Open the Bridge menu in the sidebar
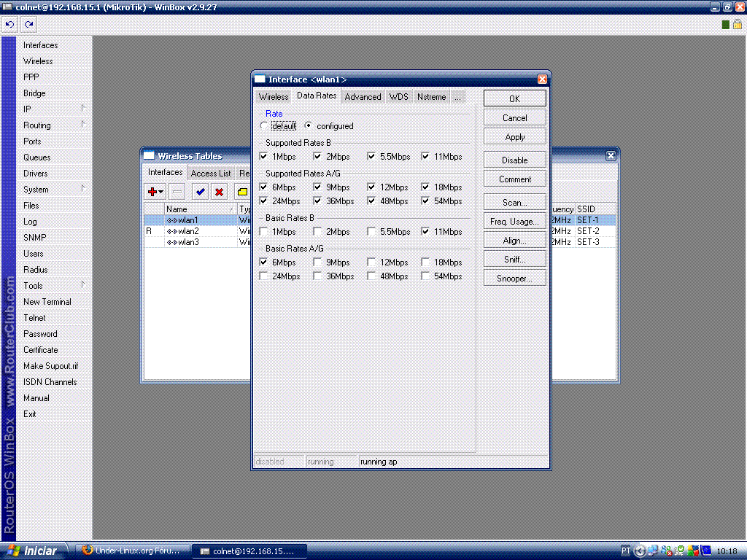Image resolution: width=747 pixels, height=560 pixels. click(x=54, y=93)
